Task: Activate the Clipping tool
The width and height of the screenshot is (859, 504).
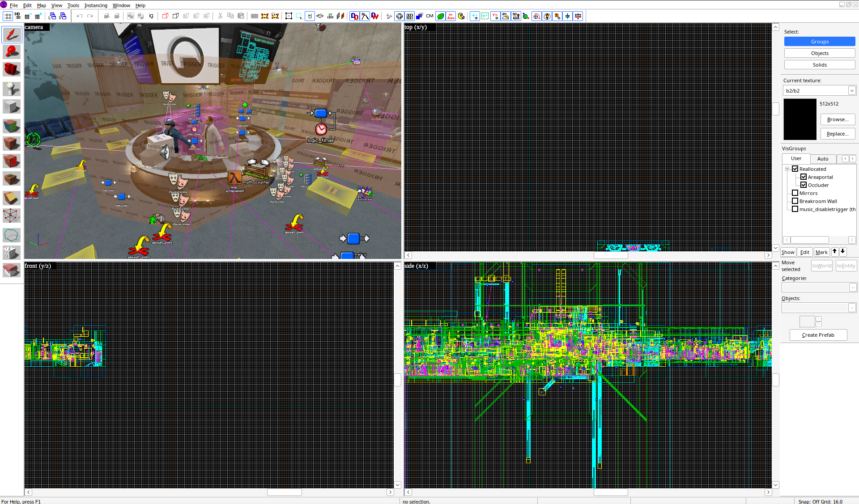Action: pyautogui.click(x=12, y=197)
